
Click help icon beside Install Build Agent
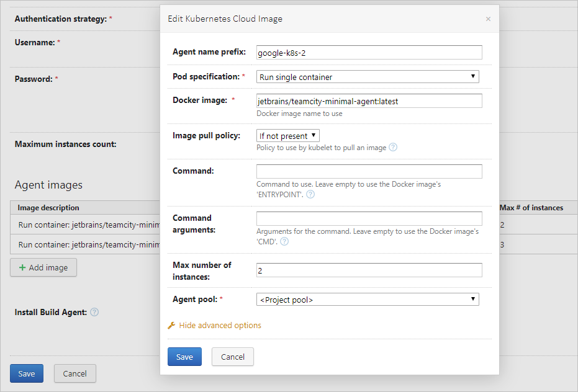pyautogui.click(x=94, y=312)
